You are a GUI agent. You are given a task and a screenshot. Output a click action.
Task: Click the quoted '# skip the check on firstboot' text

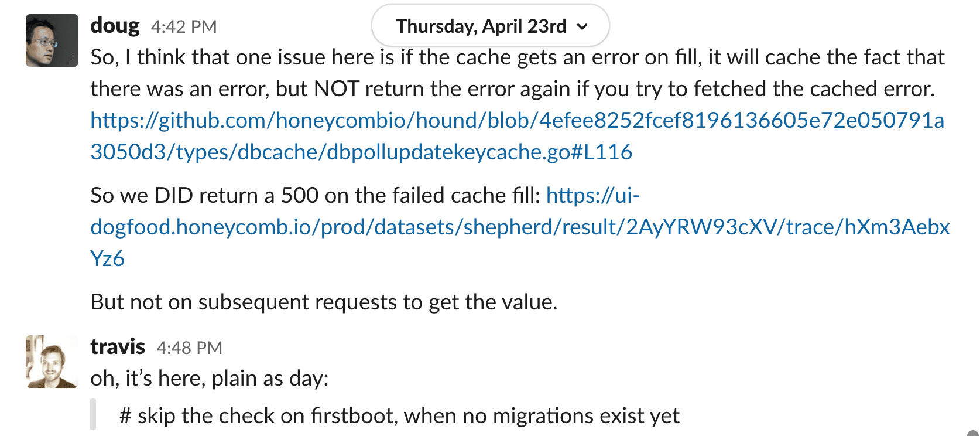pyautogui.click(x=399, y=416)
